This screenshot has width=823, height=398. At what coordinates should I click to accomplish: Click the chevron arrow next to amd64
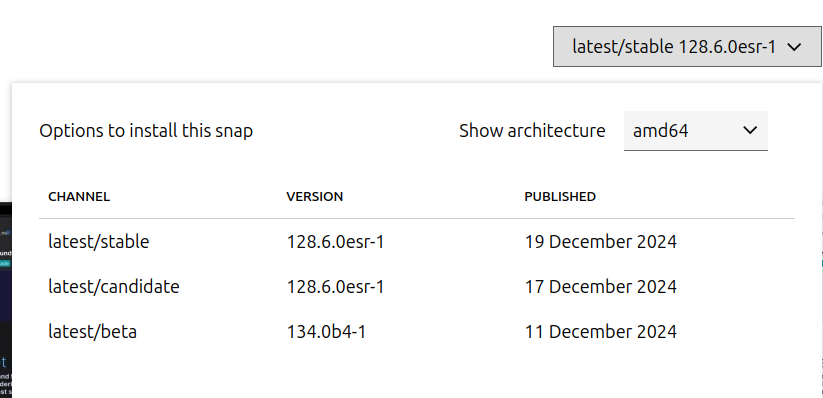tap(750, 130)
